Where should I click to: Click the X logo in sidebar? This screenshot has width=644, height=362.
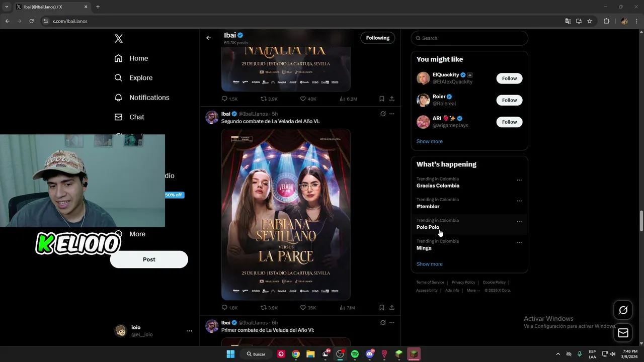coord(119,39)
